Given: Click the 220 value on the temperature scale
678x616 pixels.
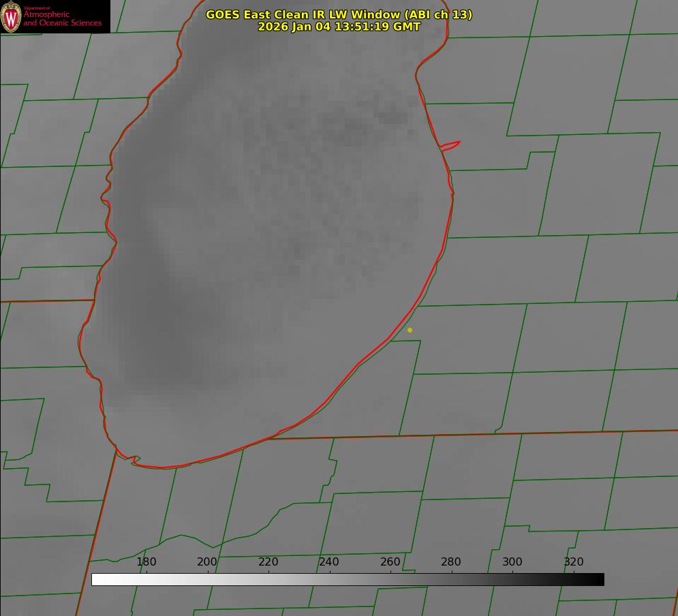Looking at the screenshot, I should 268,561.
